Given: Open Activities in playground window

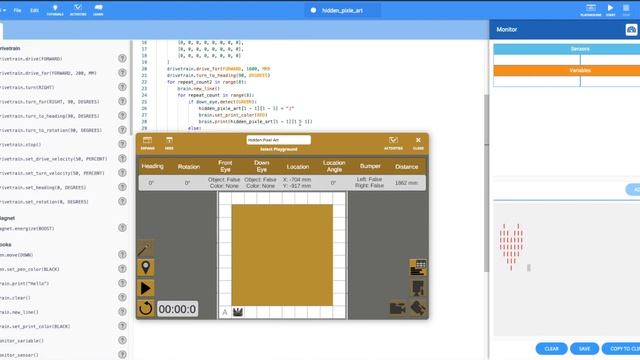Looking at the screenshot, I should click(x=393, y=143).
